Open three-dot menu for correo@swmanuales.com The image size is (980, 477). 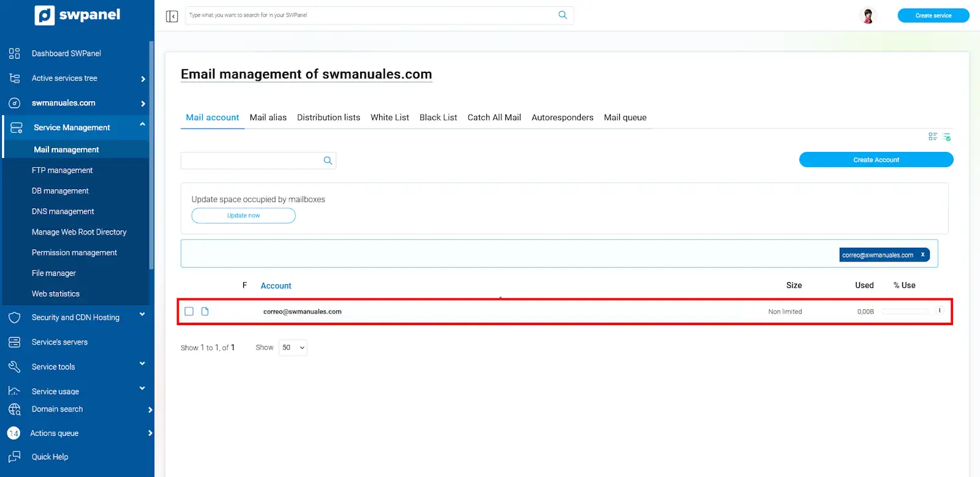tap(940, 311)
